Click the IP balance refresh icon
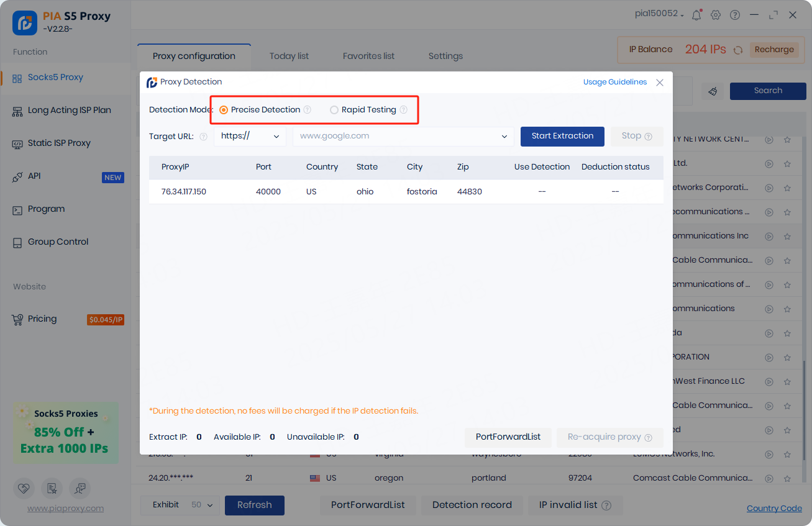This screenshot has height=526, width=812. (738, 50)
